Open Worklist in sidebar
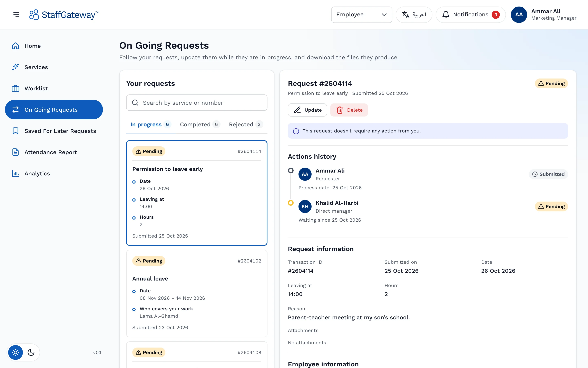The image size is (588, 368). (54, 88)
